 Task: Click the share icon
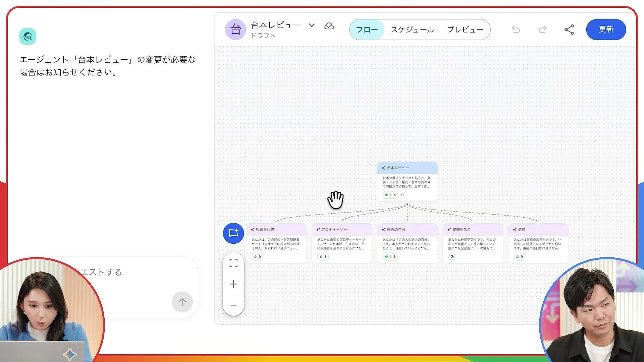tap(569, 29)
